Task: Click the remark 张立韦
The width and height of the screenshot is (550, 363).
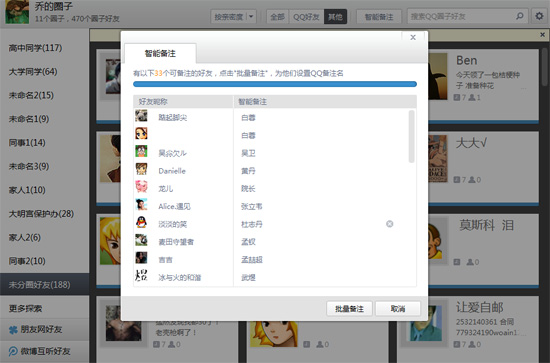Action: coord(251,206)
